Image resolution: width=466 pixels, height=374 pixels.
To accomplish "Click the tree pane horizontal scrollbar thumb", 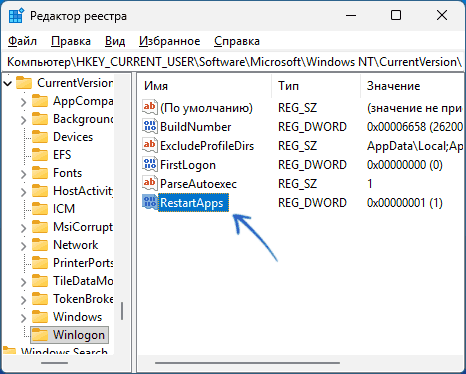I will (x=54, y=363).
